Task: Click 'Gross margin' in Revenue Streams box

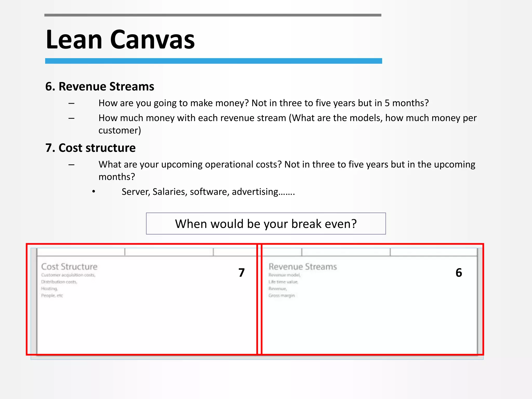Action: 282,296
